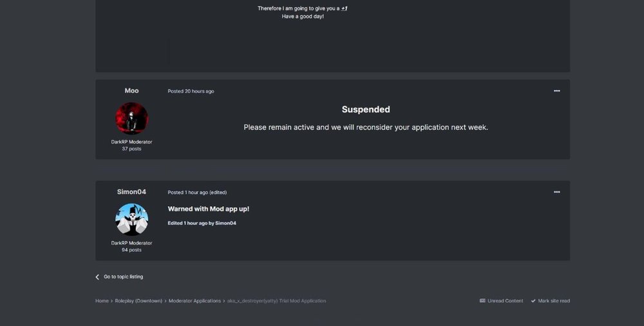This screenshot has width=644, height=326.
Task: Open Roleplay (Downtown) breadcrumb
Action: (x=139, y=301)
